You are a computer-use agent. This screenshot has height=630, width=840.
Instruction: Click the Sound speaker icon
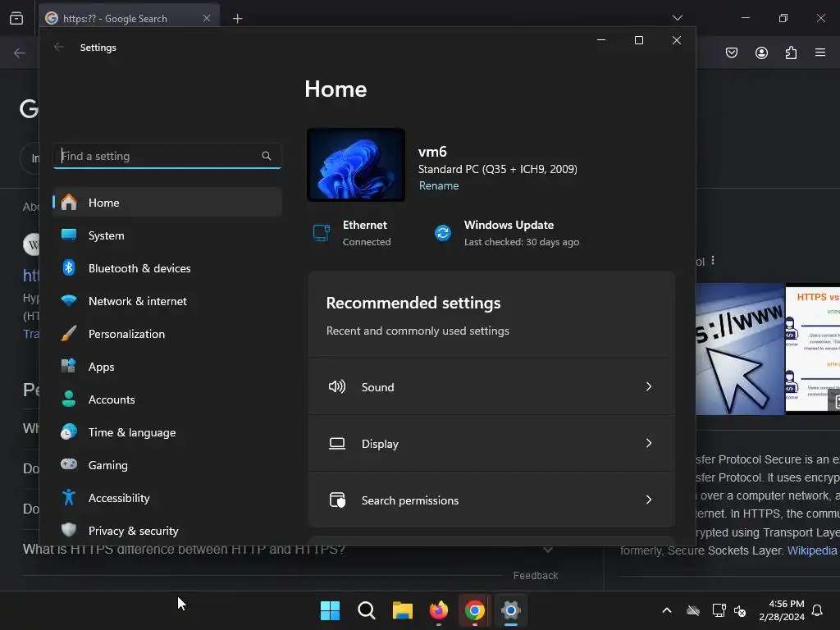(337, 387)
